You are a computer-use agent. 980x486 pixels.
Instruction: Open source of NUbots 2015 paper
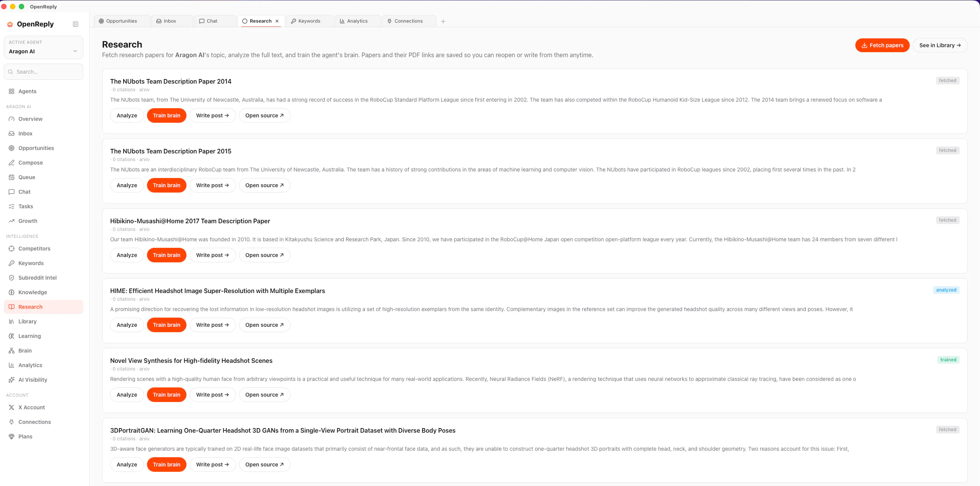tap(264, 185)
